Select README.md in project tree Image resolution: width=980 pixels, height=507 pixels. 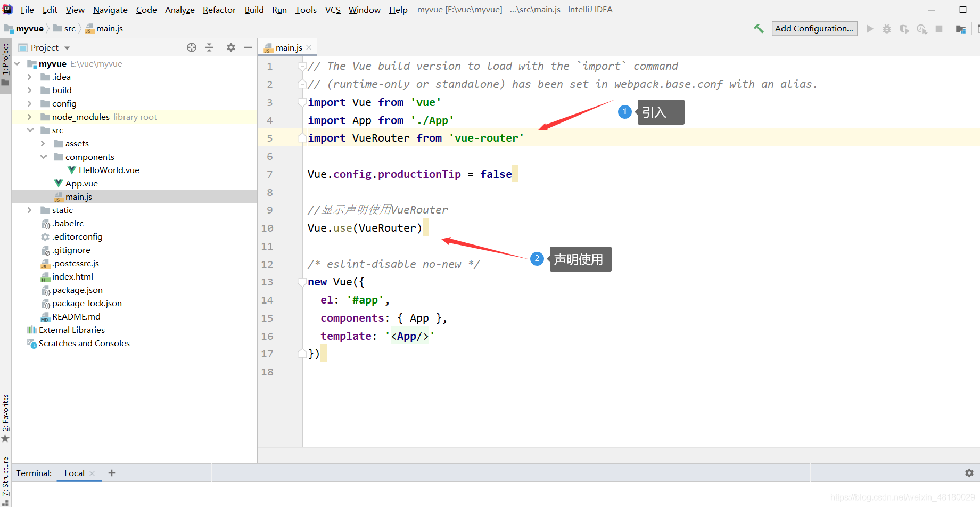pos(76,316)
